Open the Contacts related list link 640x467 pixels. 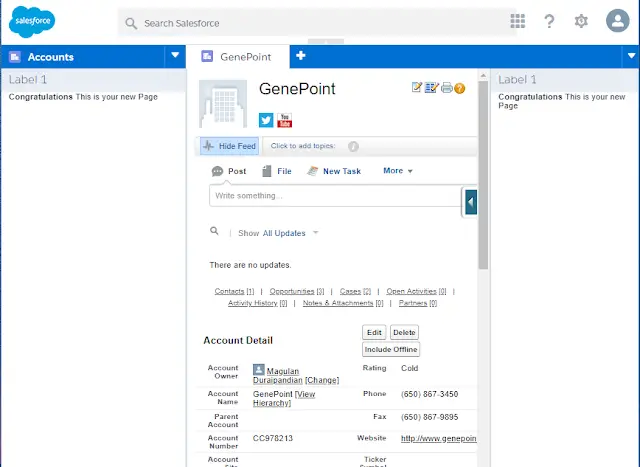pyautogui.click(x=234, y=291)
